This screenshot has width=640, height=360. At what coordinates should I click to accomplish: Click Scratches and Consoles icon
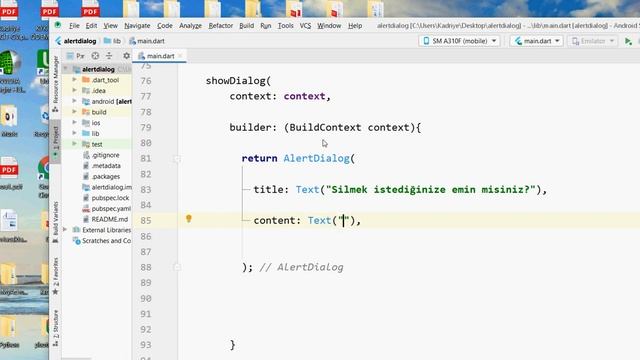tap(76, 241)
